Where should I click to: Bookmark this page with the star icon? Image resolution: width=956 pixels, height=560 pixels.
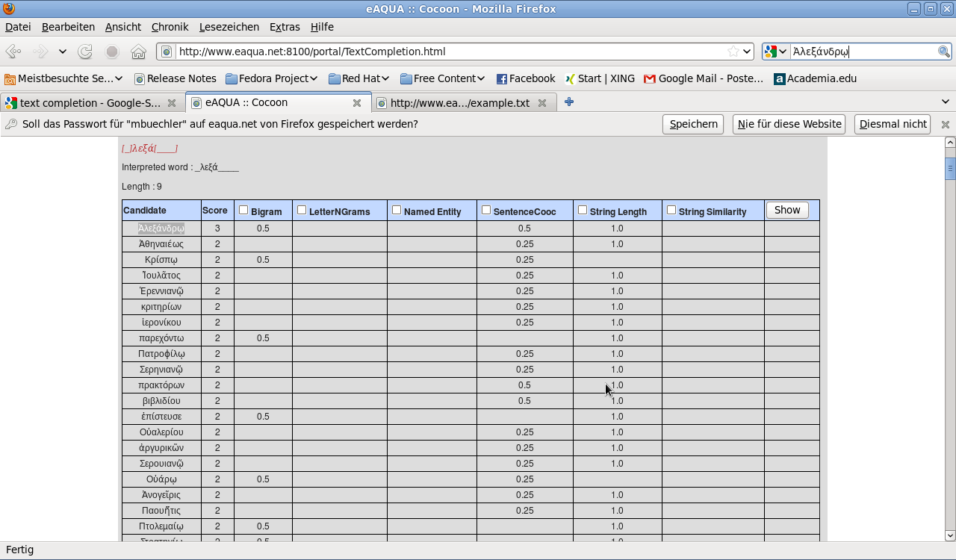click(733, 52)
